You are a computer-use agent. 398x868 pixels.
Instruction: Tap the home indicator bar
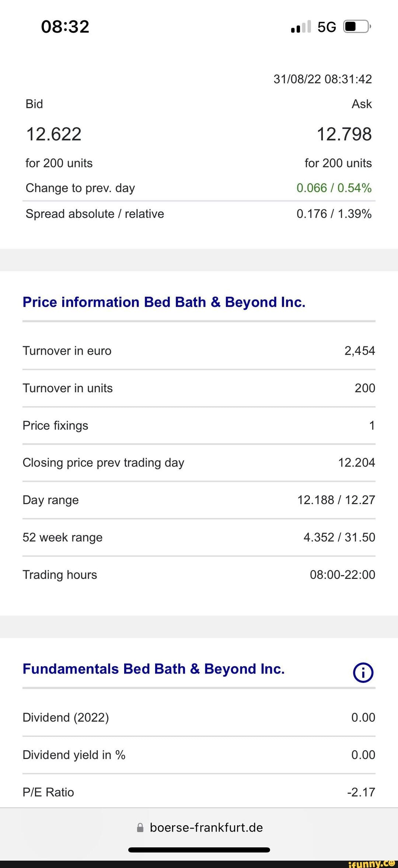(199, 850)
